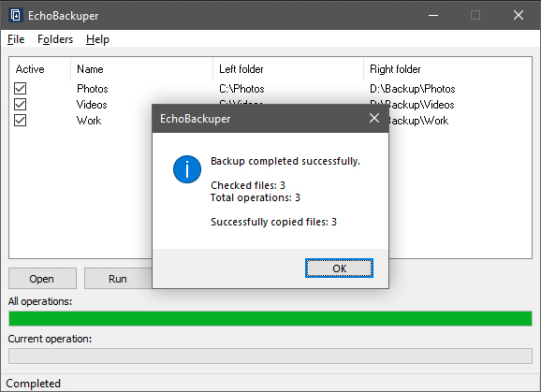Open the File menu
This screenshot has height=392, width=541.
(x=16, y=39)
